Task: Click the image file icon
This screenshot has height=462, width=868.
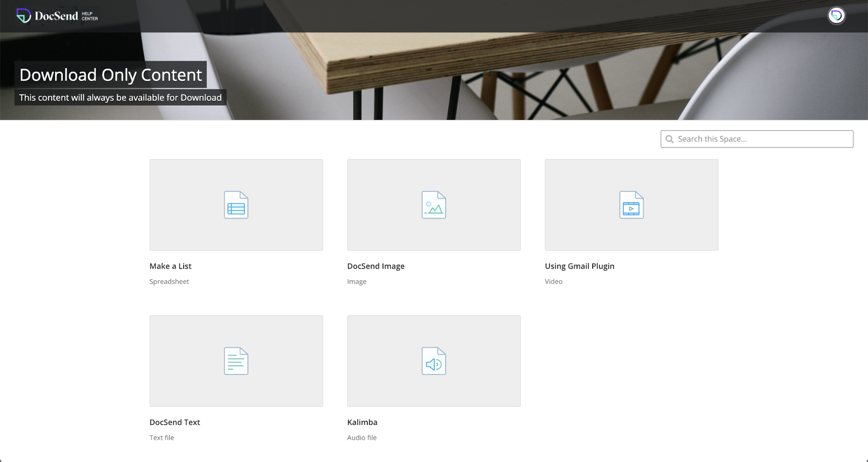Action: [434, 205]
